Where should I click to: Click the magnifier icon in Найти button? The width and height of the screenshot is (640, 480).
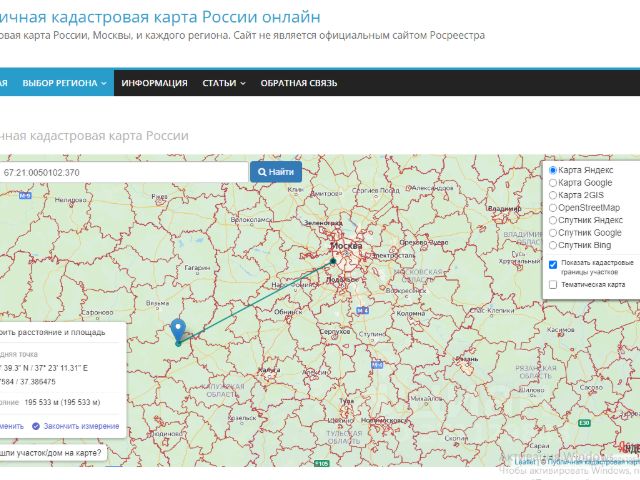click(x=262, y=172)
